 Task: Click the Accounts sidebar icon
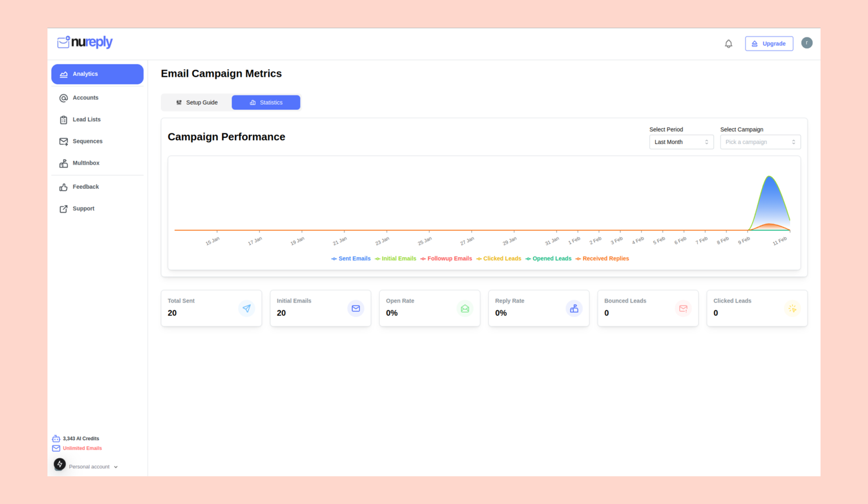[x=63, y=97]
